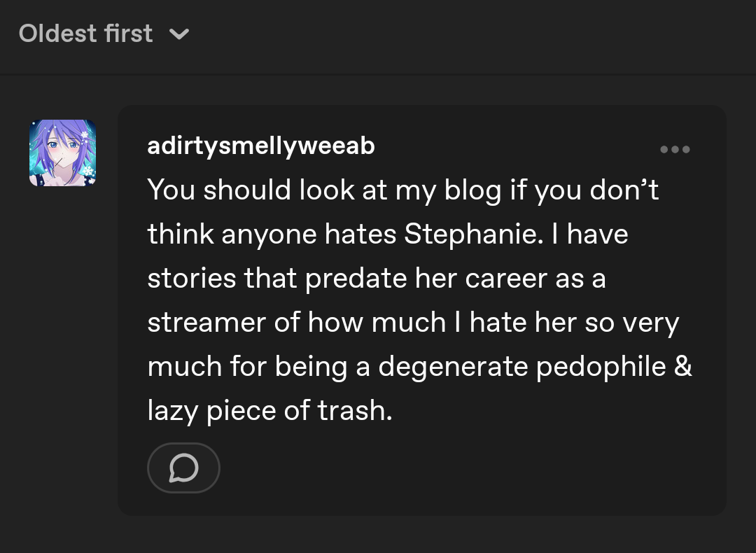Viewport: 756px width, 553px height.
Task: Reply to adirtysmellyweeab's comment
Action: coord(183,468)
